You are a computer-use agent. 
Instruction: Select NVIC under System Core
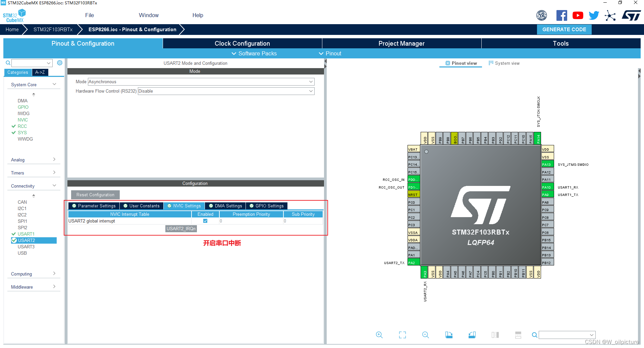(23, 120)
